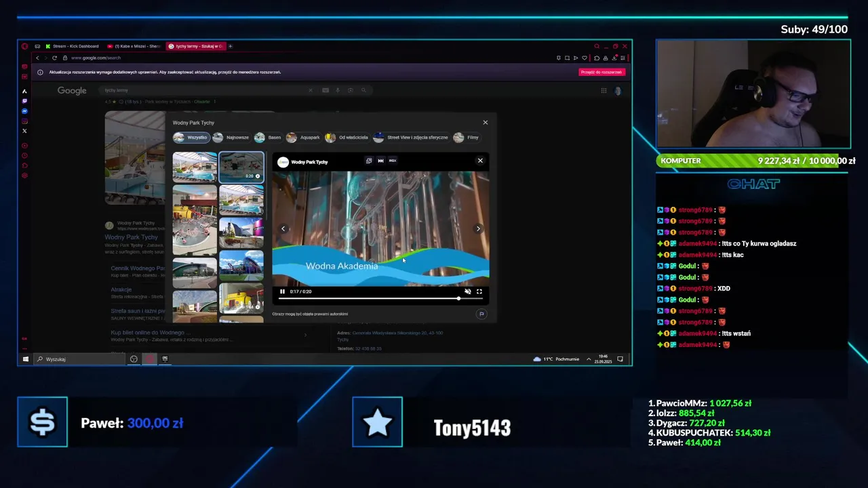Open the first pool photo thumbnail
Image resolution: width=868 pixels, height=488 pixels.
pos(195,167)
